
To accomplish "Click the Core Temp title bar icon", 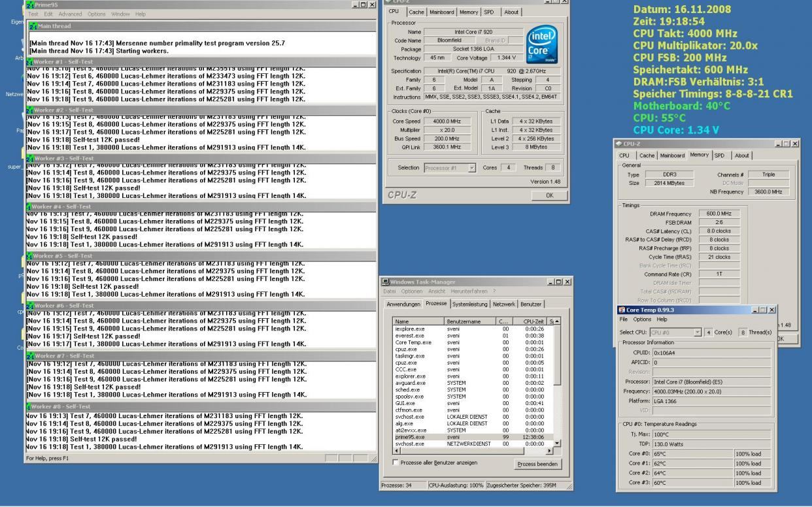I will pos(621,309).
